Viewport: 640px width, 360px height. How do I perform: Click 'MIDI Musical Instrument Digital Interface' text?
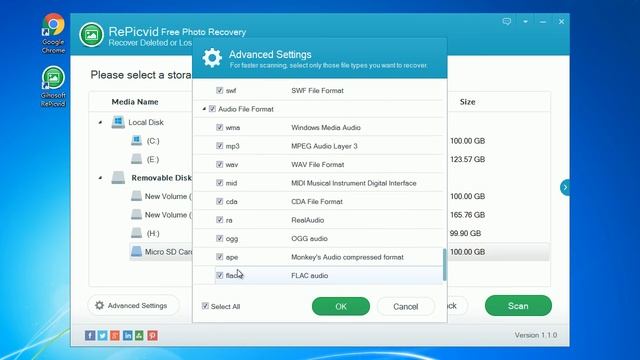click(x=353, y=183)
